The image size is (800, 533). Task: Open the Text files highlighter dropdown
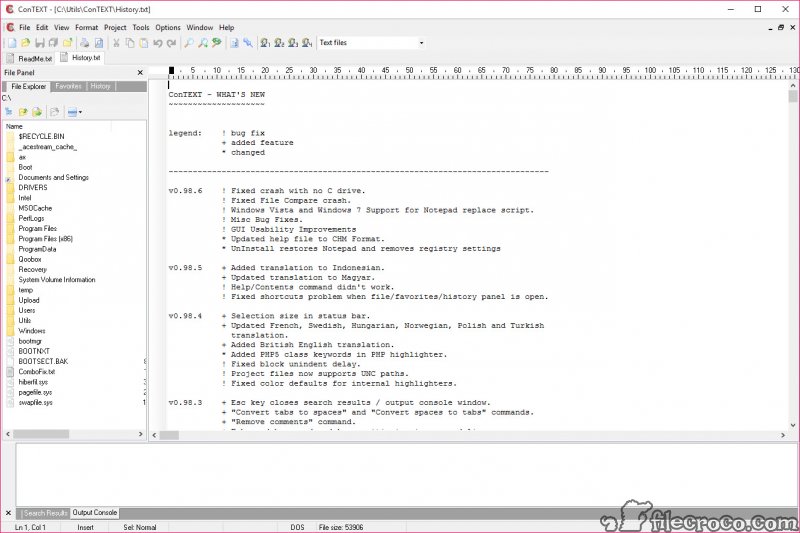click(421, 43)
